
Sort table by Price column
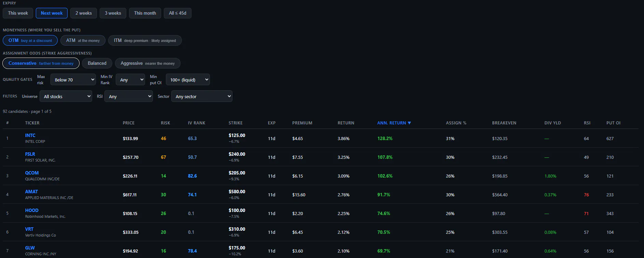129,123
